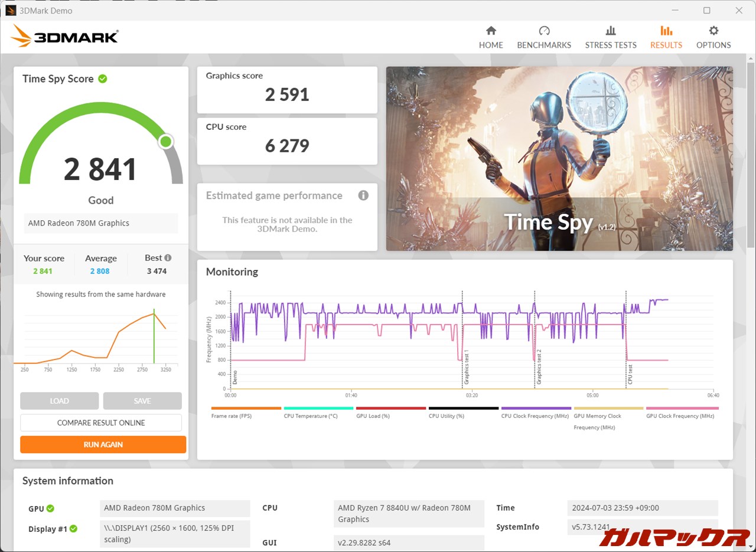Click Display #1 green checkmark
The height and width of the screenshot is (552, 756).
pos(74,529)
